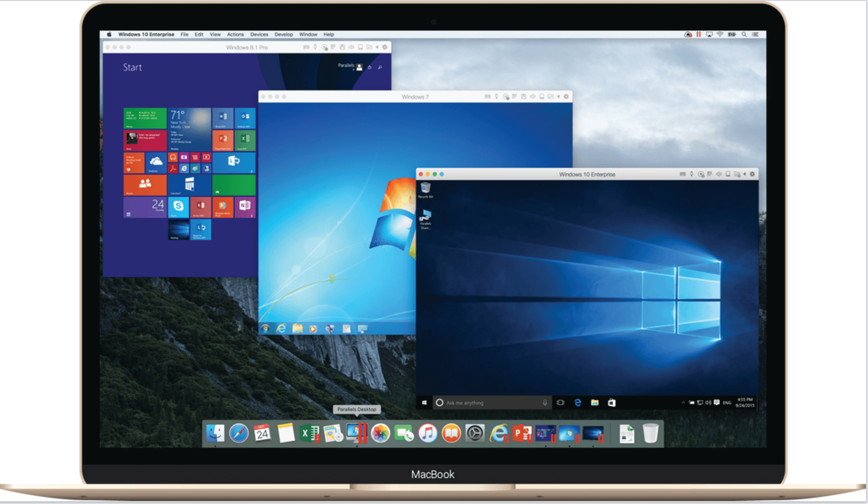Click the Parallels pause icon in menu bar
The image size is (868, 504).
pyautogui.click(x=698, y=35)
